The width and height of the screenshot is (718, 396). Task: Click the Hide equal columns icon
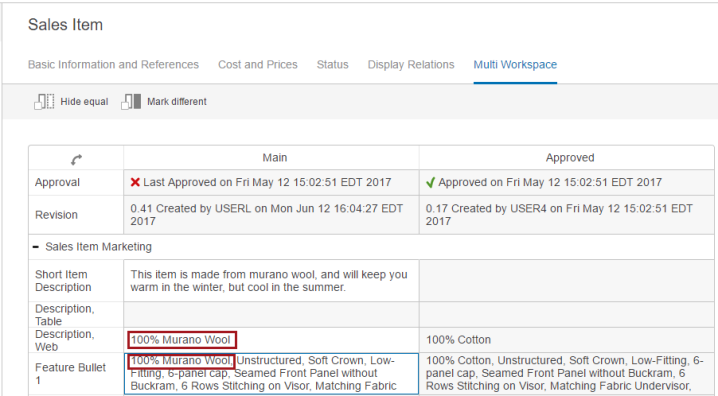click(x=44, y=102)
